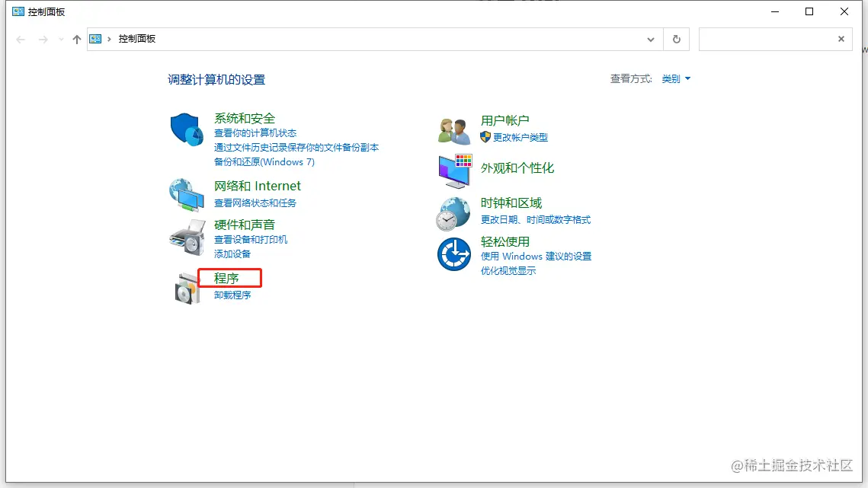
Task: Open the 网络和 Internet category
Action: [x=258, y=186]
